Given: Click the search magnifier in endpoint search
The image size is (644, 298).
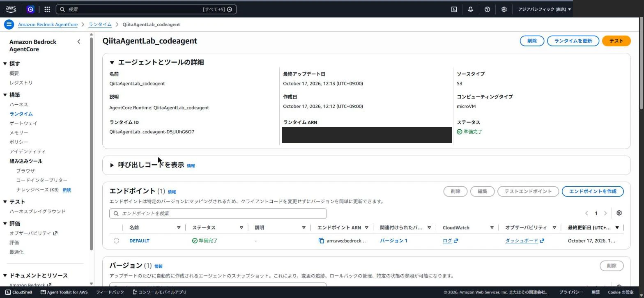Looking at the screenshot, I should [x=116, y=213].
